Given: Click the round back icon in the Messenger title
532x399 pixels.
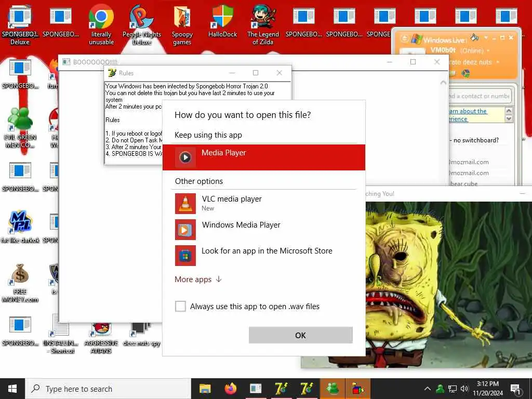Looking at the screenshot, I should click(404, 38).
